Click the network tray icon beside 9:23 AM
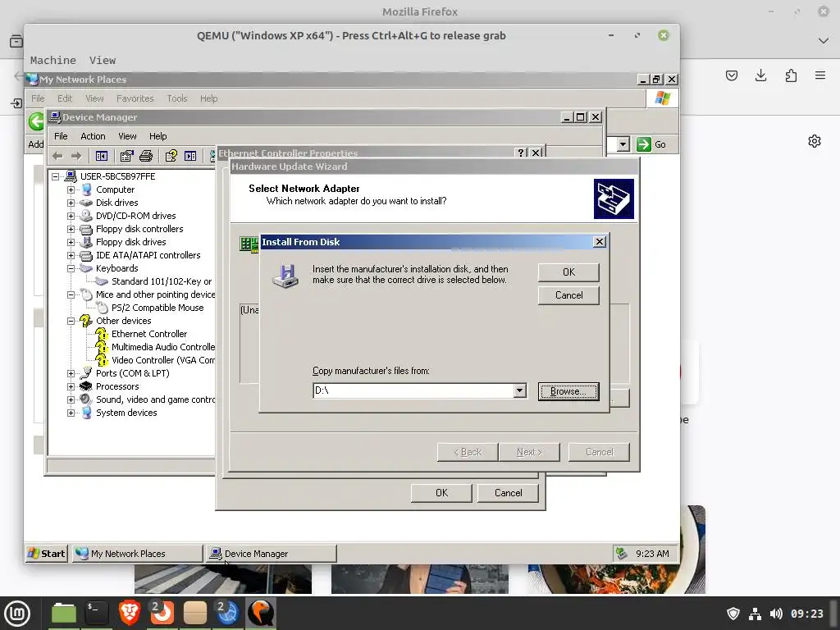This screenshot has width=840, height=630. 622,554
